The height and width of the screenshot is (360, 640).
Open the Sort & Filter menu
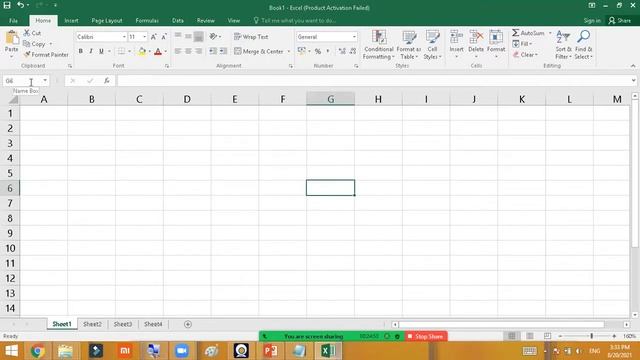pos(563,45)
